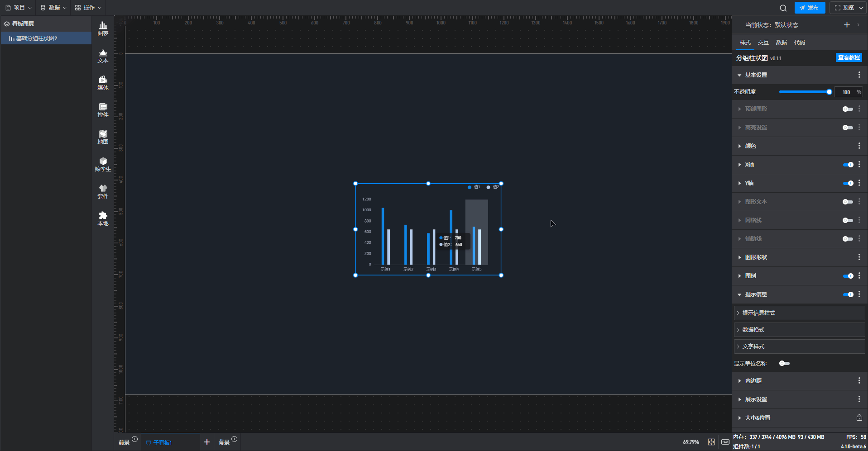Click the 发布 publish button
The height and width of the screenshot is (451, 868).
pos(810,8)
